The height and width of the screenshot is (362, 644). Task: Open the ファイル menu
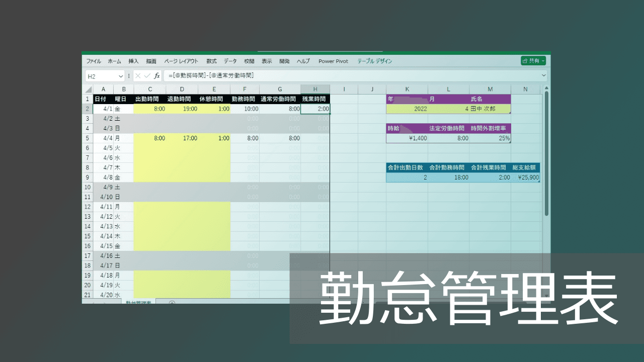[94, 61]
